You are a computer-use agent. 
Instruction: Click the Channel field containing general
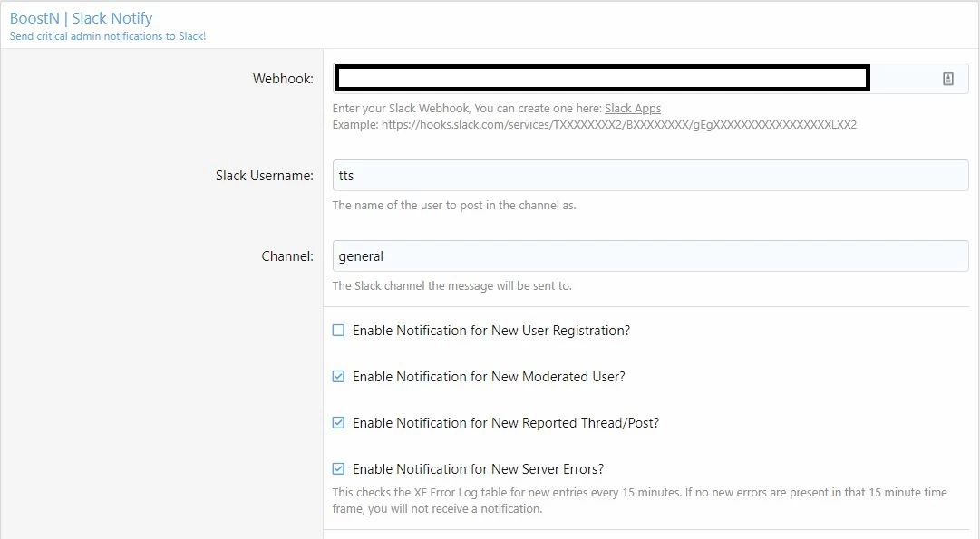tap(650, 256)
